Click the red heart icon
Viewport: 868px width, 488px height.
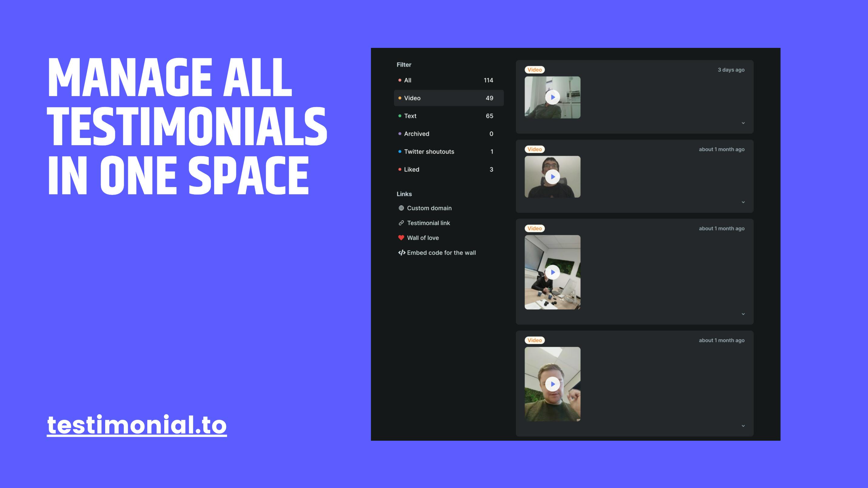click(x=401, y=238)
